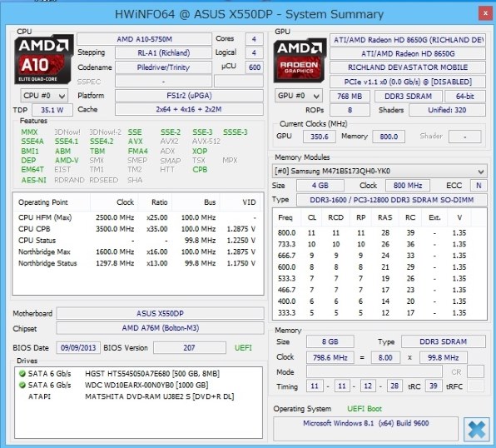Click the green UEFI label beside BIOS Version
This screenshot has height=448, width=496.
tap(243, 347)
